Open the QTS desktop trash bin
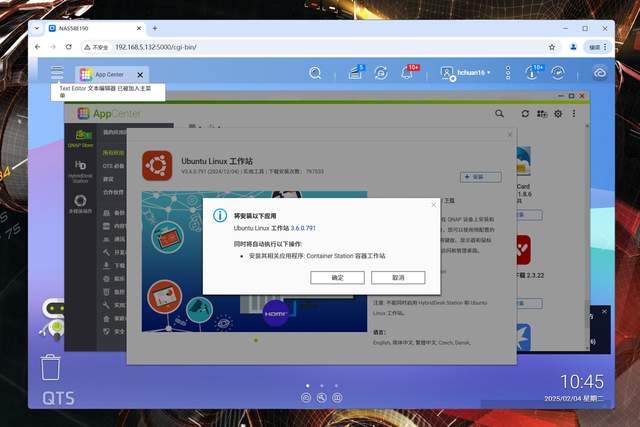 tap(51, 367)
